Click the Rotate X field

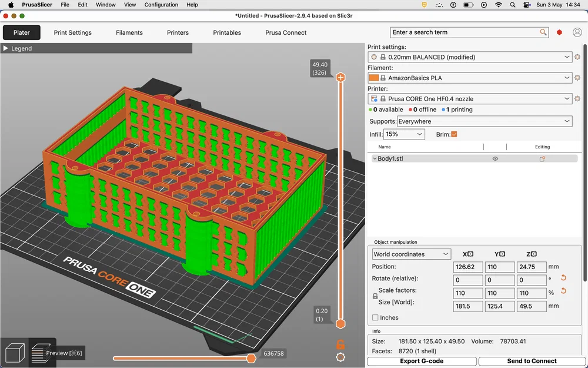tap(468, 280)
